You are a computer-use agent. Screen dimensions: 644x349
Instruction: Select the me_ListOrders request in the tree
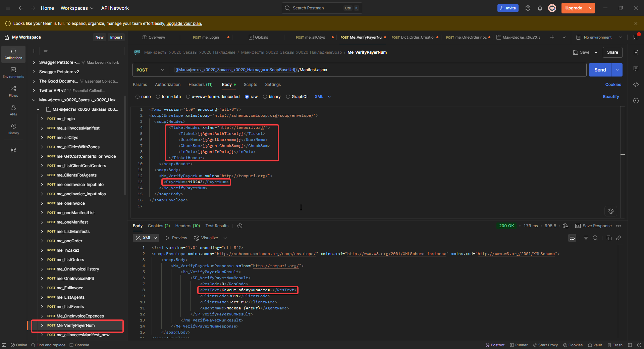coord(70,260)
